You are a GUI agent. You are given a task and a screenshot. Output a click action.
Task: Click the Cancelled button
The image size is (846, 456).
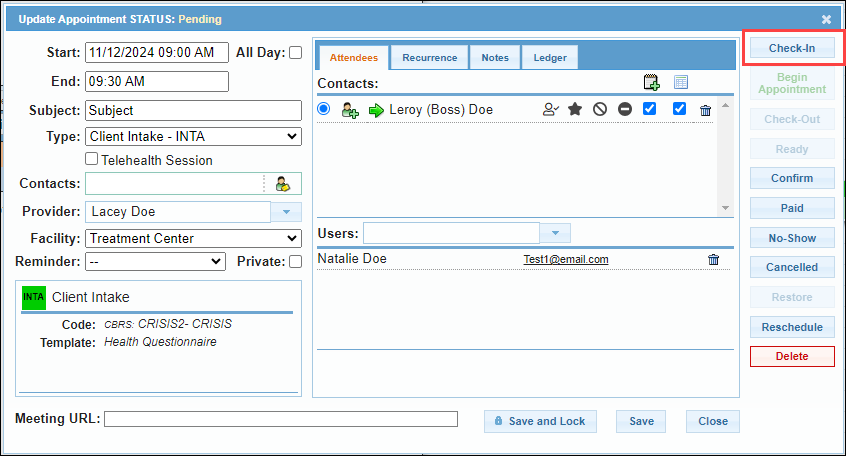tap(792, 267)
